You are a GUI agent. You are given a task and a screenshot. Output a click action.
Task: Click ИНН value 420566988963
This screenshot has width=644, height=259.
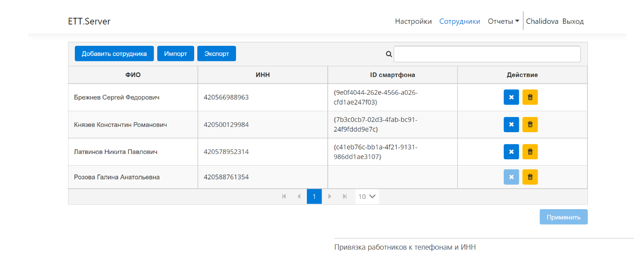226,97
